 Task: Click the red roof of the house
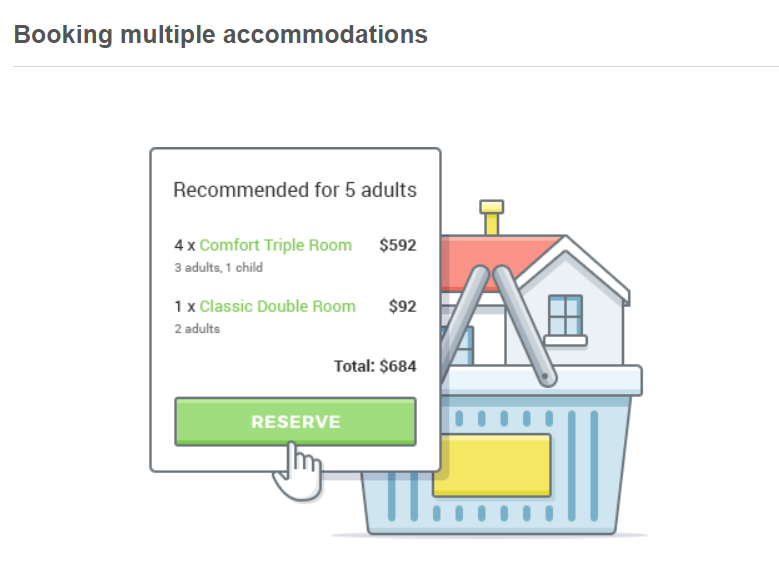(x=497, y=262)
